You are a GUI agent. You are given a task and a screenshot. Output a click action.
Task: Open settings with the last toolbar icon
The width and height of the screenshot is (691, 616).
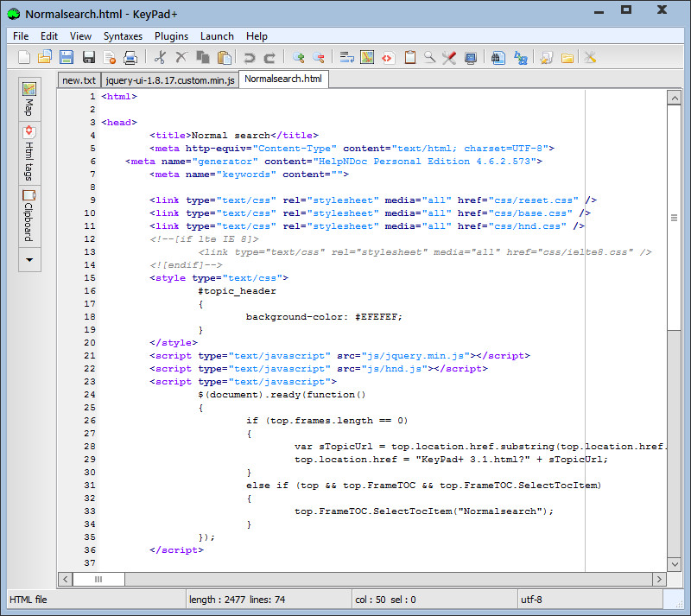pyautogui.click(x=590, y=57)
